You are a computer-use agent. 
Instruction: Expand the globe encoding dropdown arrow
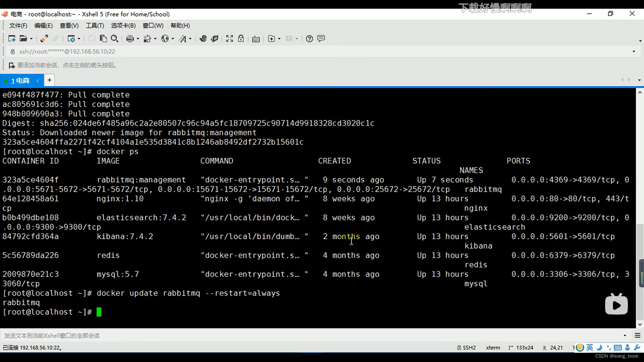pyautogui.click(x=173, y=39)
